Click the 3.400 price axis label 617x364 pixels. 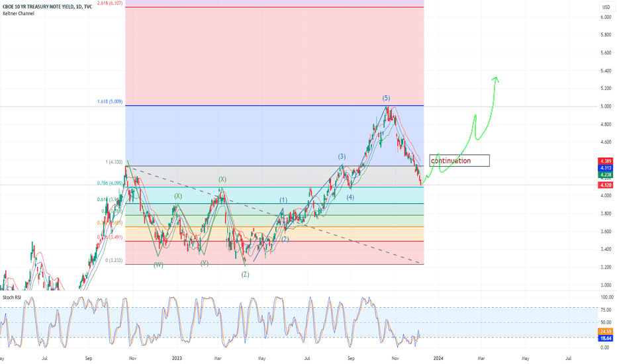coord(606,249)
